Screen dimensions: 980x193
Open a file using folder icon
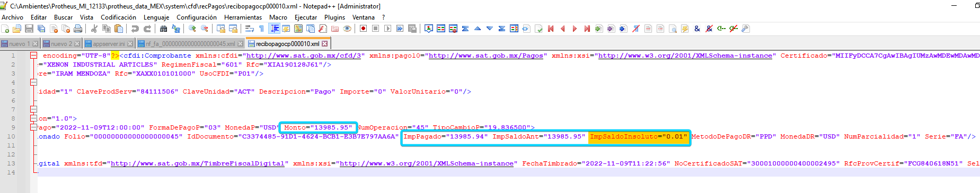click(x=17, y=29)
